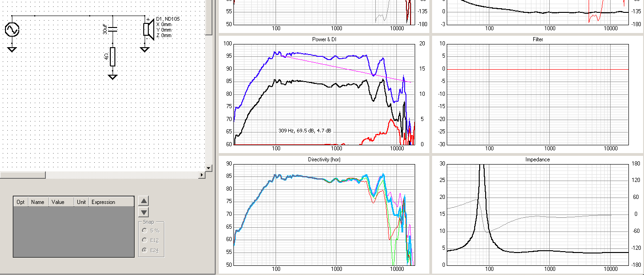Click the ground symbol under the speaker

[x=146, y=49]
